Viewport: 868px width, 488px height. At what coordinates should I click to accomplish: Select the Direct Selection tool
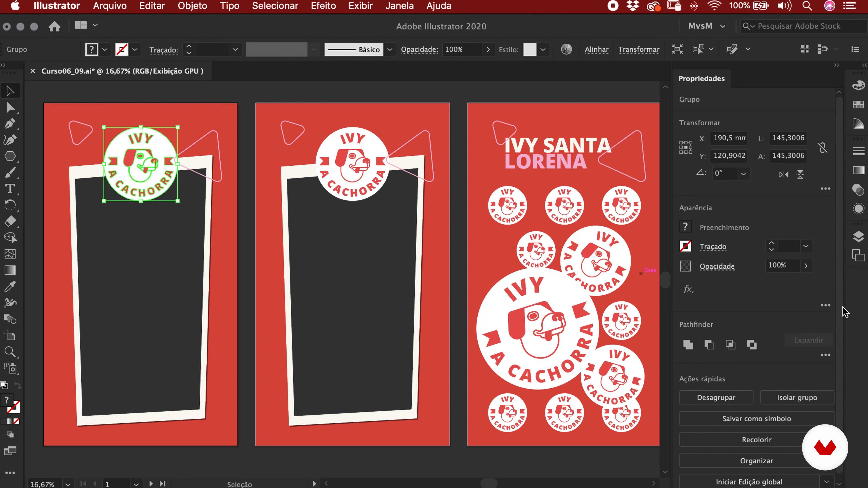click(x=10, y=108)
